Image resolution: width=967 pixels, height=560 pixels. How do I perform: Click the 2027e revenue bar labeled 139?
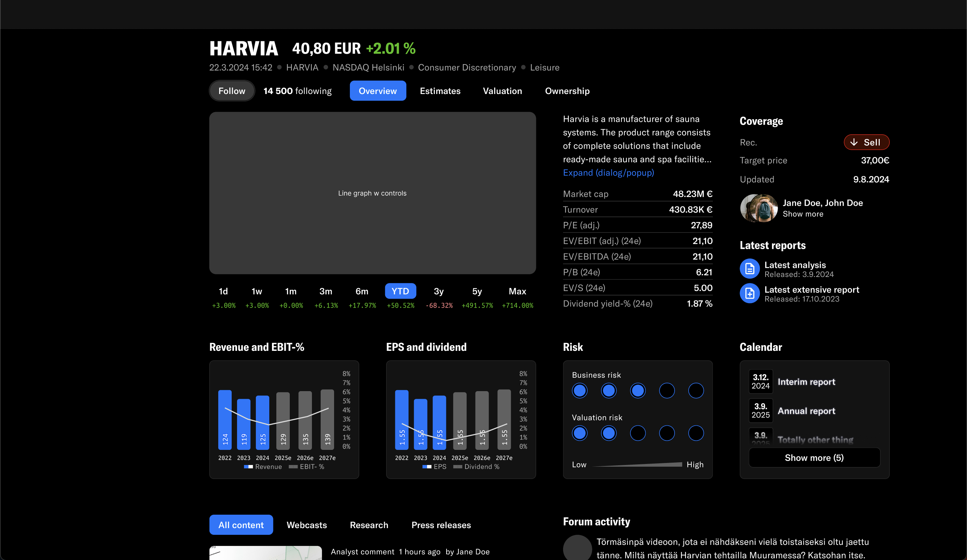point(327,420)
